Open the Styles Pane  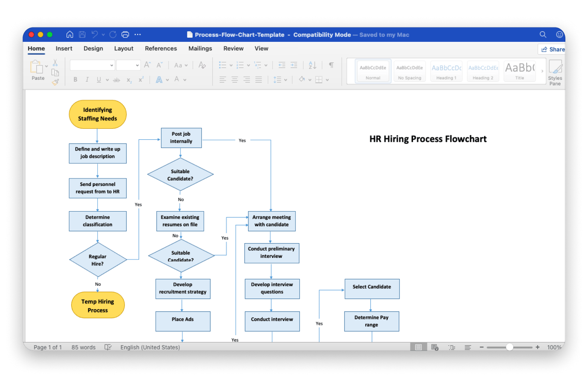[x=555, y=72]
